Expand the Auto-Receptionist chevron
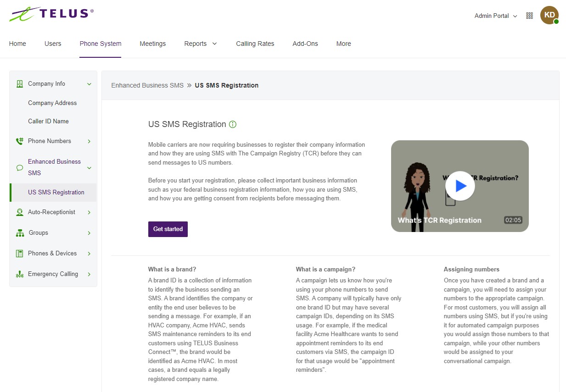Viewport: 566px width, 392px height. pos(89,212)
